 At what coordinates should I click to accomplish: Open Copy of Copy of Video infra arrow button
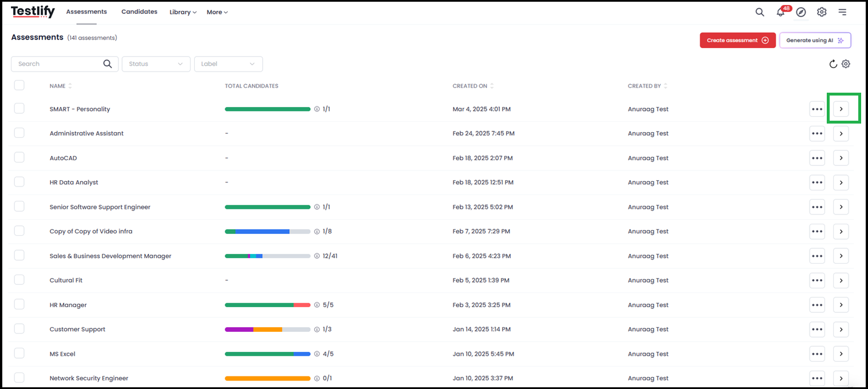coord(841,232)
